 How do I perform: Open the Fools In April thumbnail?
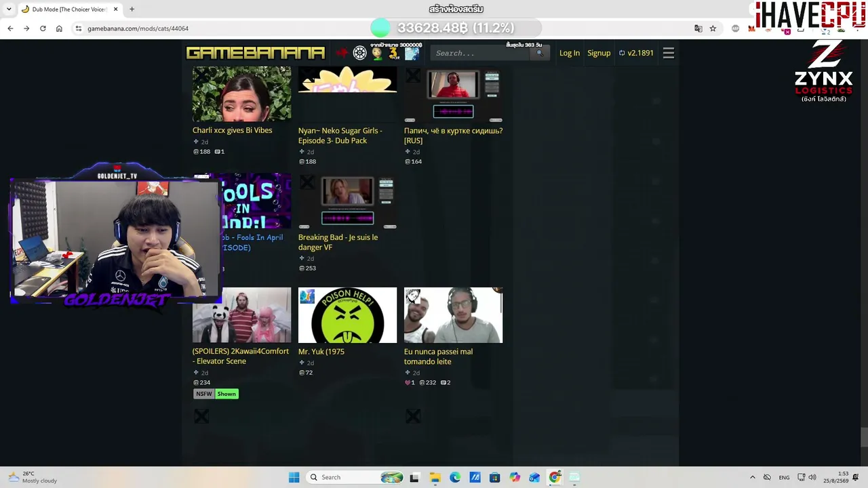coord(256,201)
